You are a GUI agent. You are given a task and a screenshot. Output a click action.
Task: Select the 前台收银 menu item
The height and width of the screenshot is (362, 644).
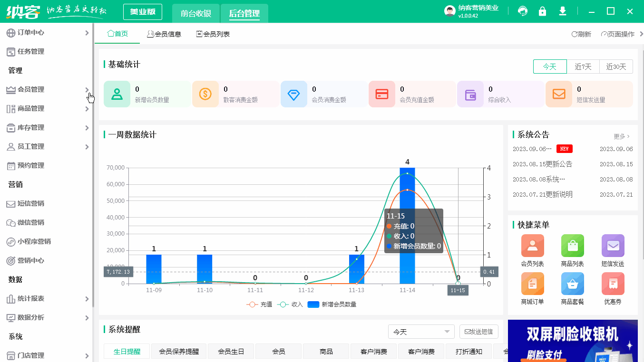195,14
